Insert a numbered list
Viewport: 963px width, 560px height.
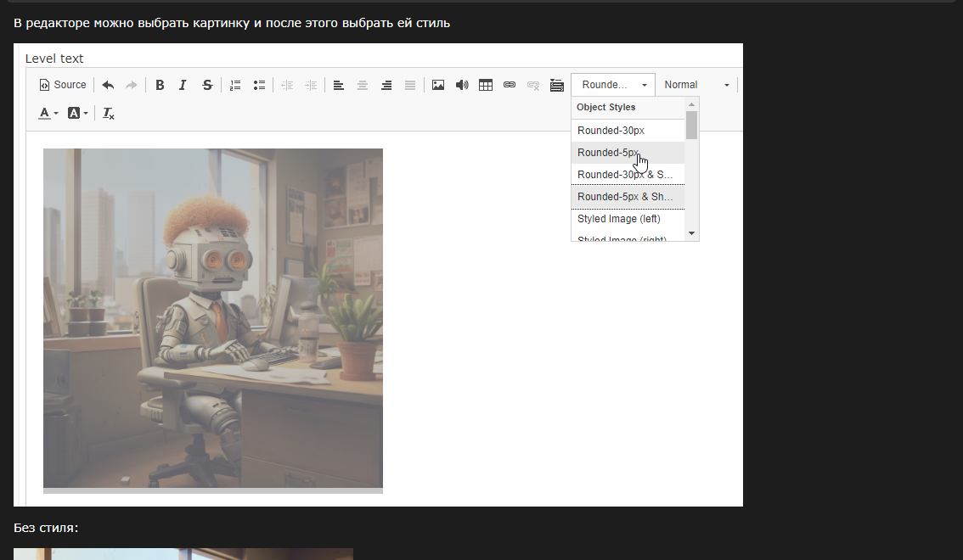pyautogui.click(x=235, y=85)
